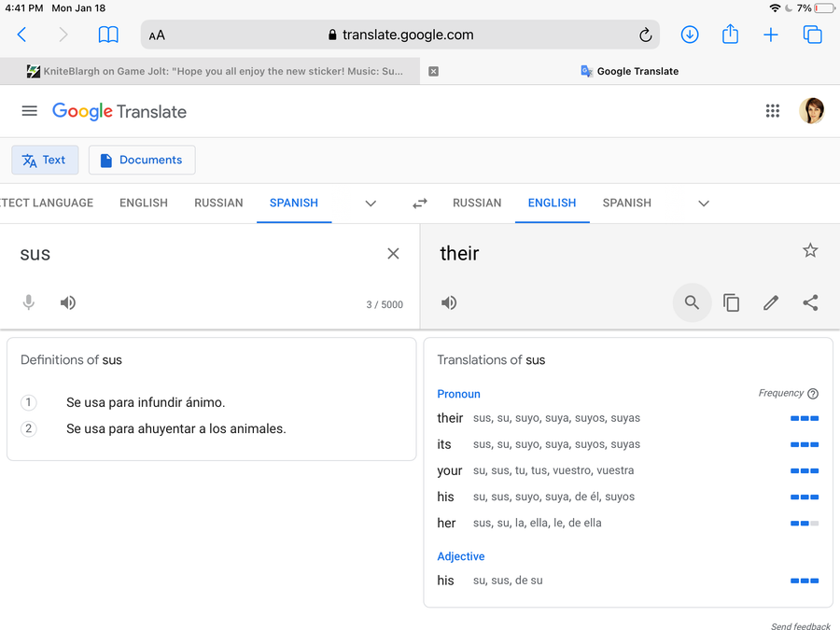Viewport: 840px width, 630px height.
Task: Choose Spanish as target language
Action: point(627,203)
